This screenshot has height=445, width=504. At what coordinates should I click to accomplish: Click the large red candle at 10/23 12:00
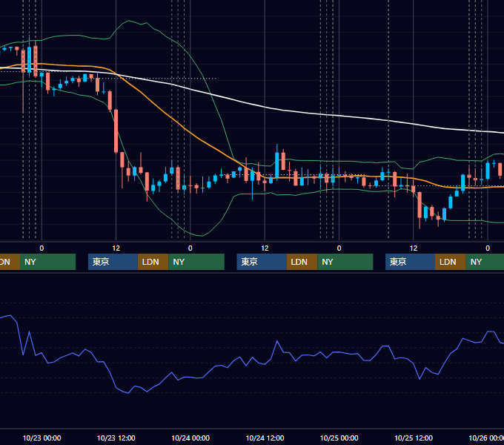[x=116, y=131]
